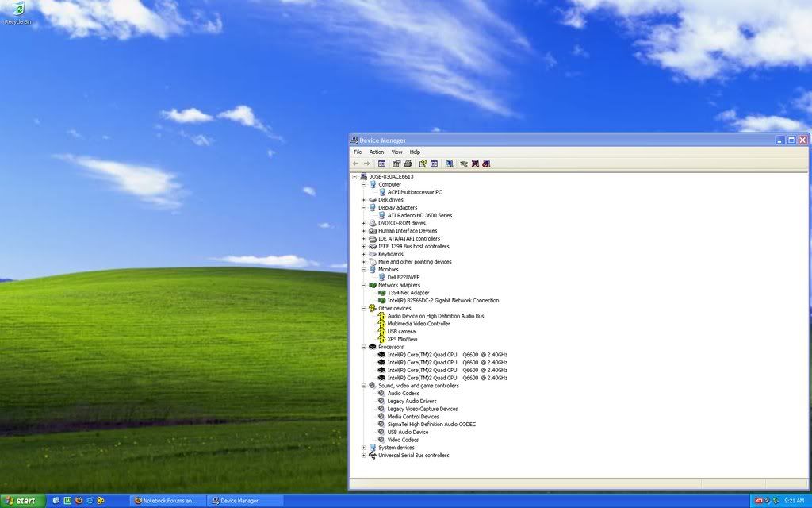
Task: Click the Help question-mark toolbar icon
Action: click(x=423, y=164)
